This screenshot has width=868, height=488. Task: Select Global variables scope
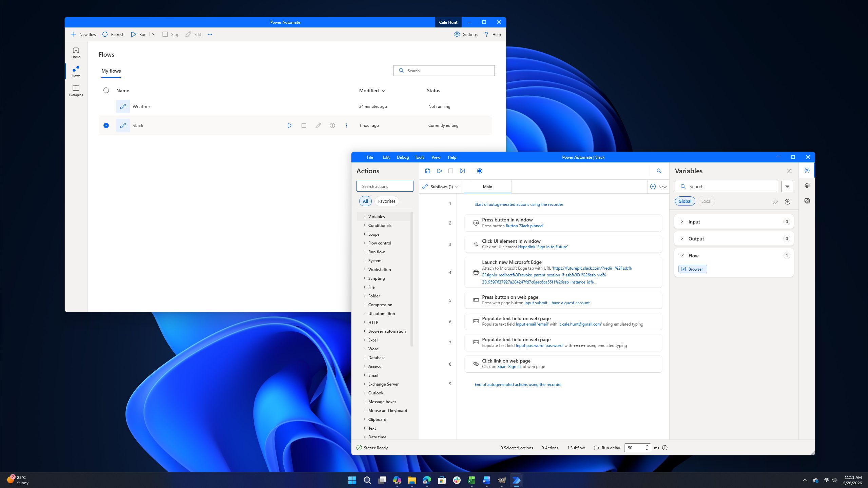685,201
